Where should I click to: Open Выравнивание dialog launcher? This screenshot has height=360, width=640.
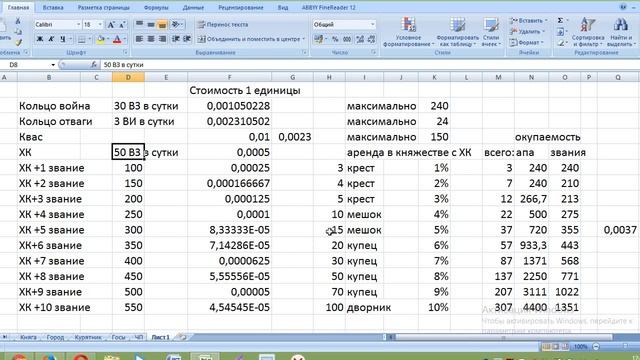coord(304,53)
